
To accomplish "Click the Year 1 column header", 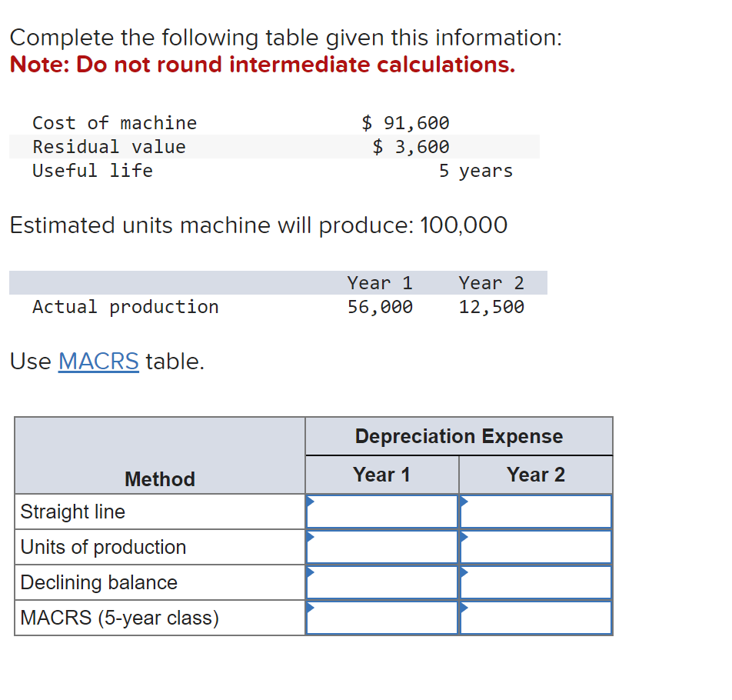I will point(381,474).
